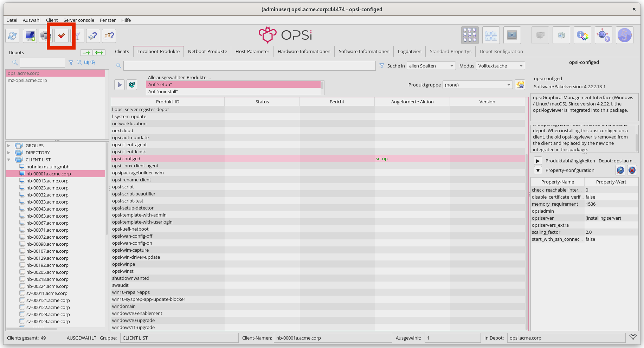Click the product search text field

pos(250,66)
